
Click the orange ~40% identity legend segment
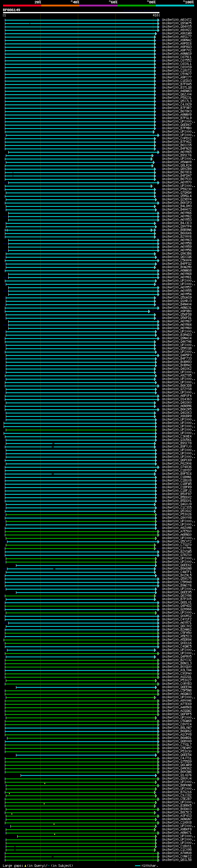pyautogui.click(x=60, y=6)
